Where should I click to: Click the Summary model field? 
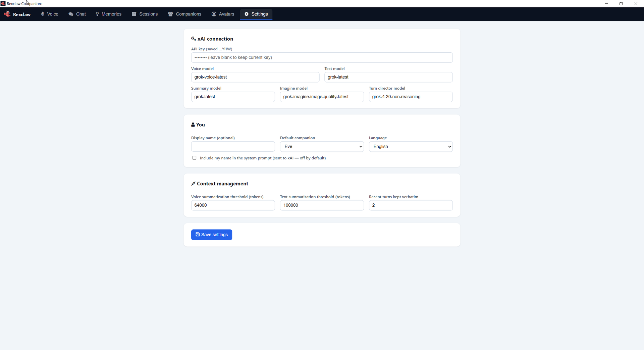(x=233, y=97)
